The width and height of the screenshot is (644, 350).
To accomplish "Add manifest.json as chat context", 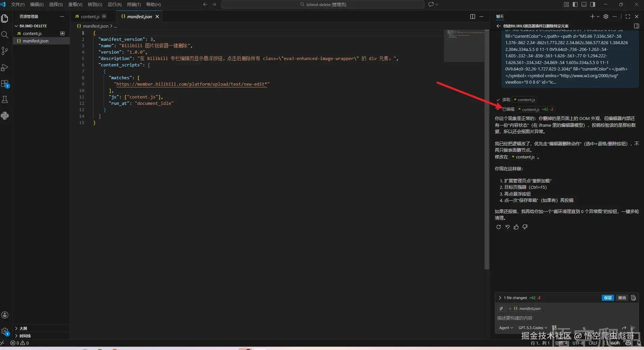I will click(525, 309).
